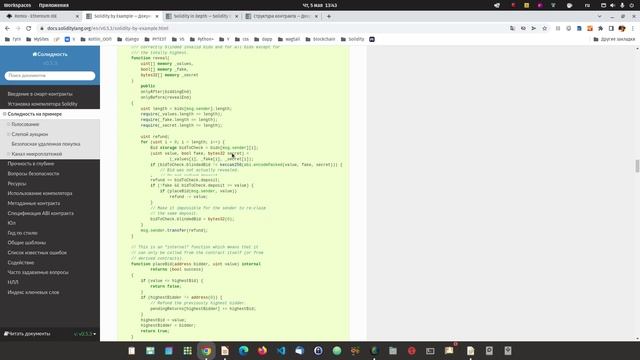The height and width of the screenshot is (360, 640).
Task: Open Использование компилятора sidebar link
Action: coord(40,193)
